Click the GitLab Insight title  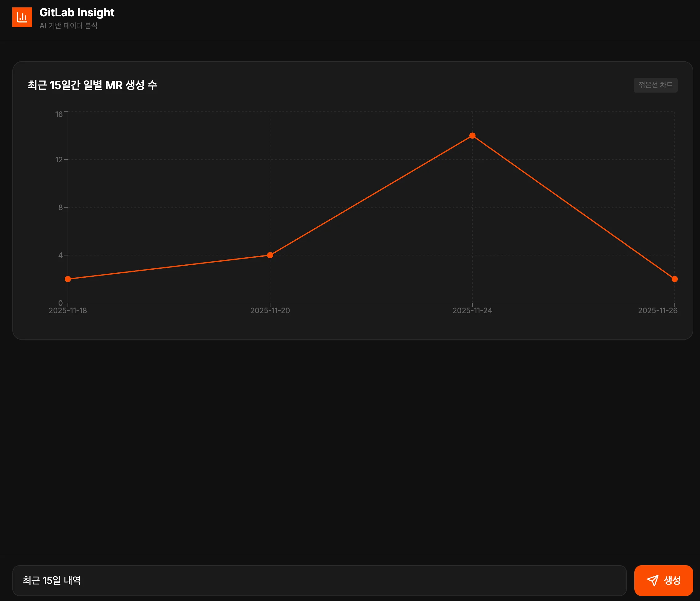click(x=77, y=13)
